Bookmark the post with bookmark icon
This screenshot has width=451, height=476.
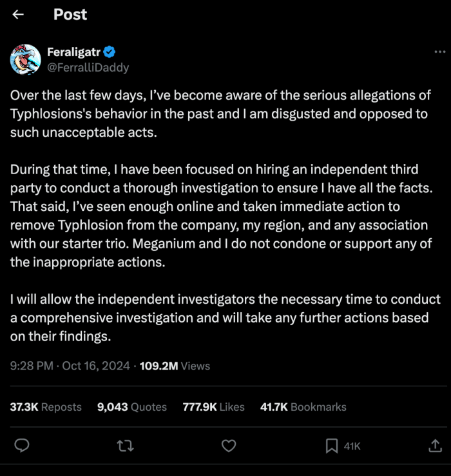click(x=331, y=446)
